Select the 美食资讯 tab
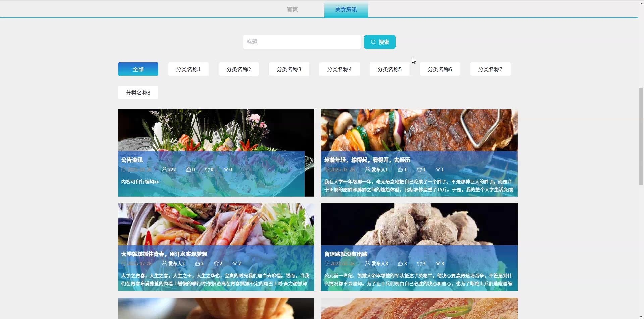 [346, 9]
